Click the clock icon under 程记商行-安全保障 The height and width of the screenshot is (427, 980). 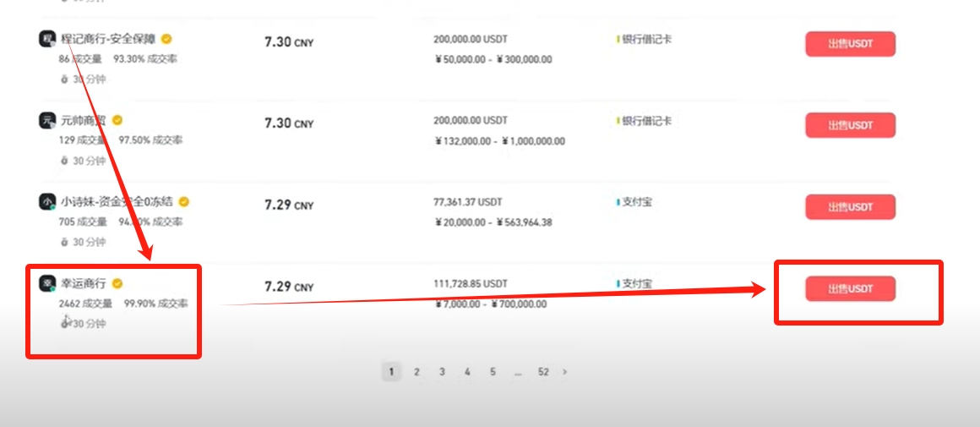pyautogui.click(x=64, y=79)
